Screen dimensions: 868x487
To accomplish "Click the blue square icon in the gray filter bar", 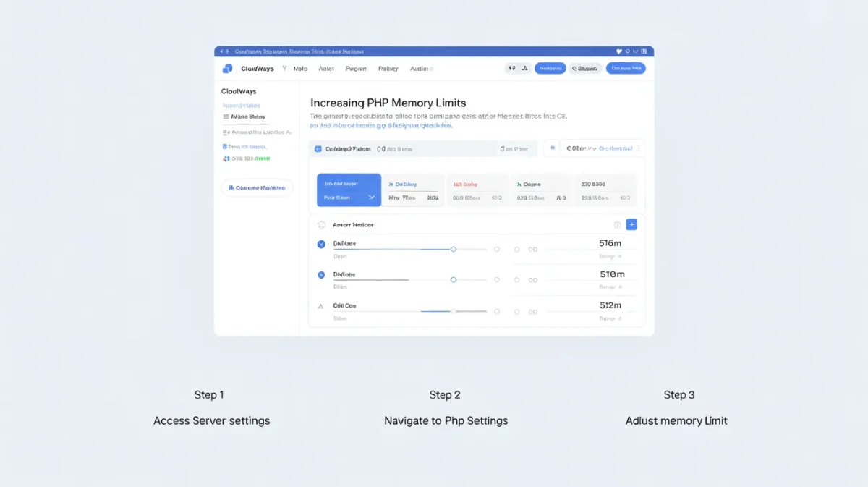I will [x=318, y=148].
